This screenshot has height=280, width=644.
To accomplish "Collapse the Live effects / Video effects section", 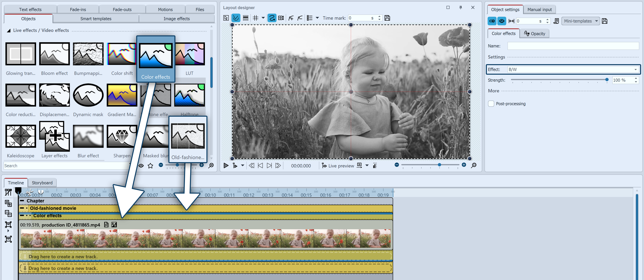I will point(9,31).
